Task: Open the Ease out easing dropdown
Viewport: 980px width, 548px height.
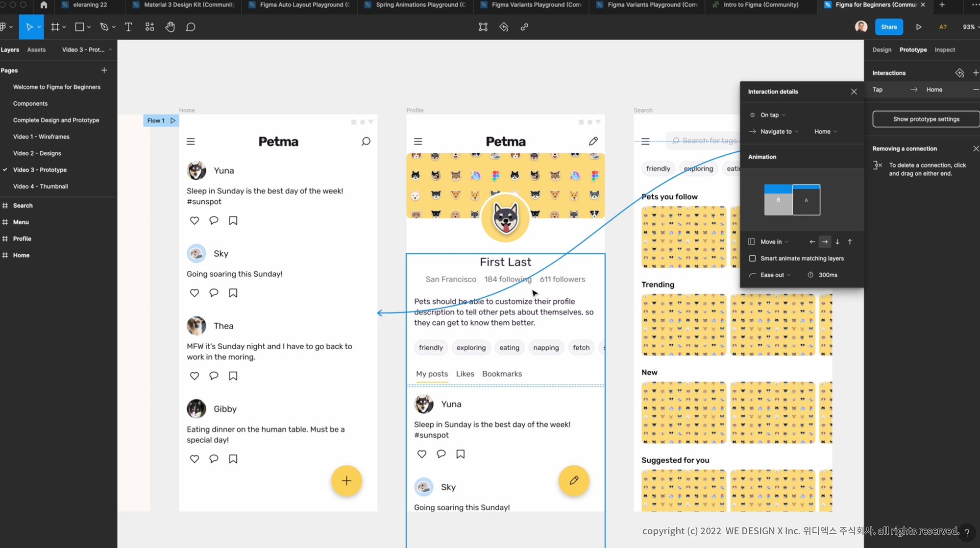Action: [x=775, y=275]
